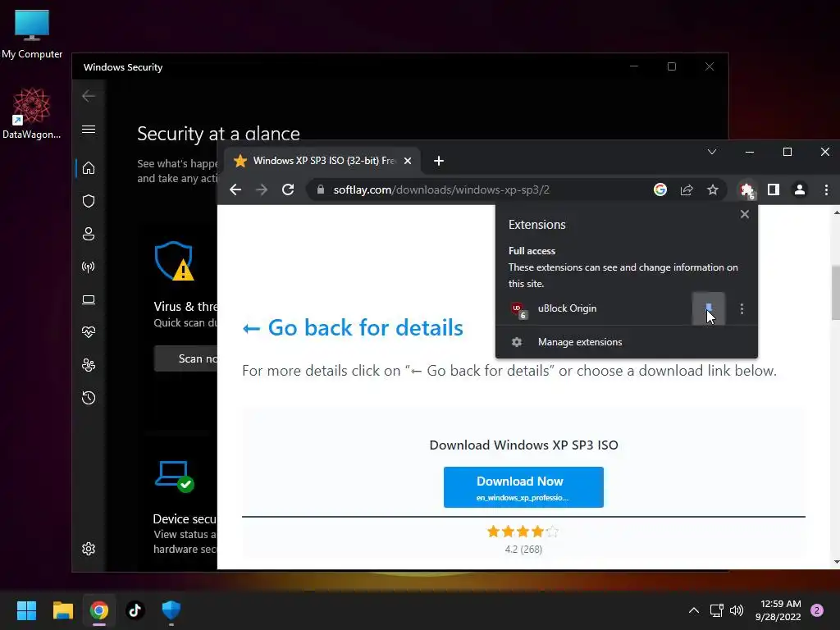Switch to Chrome in taskbar
This screenshot has width=840, height=630.
pos(99,610)
